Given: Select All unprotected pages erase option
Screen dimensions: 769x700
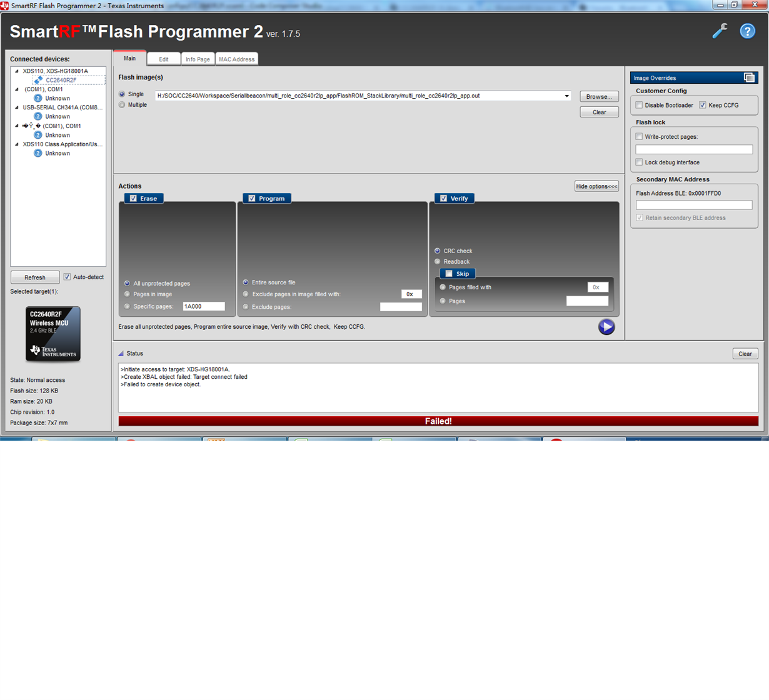Looking at the screenshot, I should coord(128,283).
